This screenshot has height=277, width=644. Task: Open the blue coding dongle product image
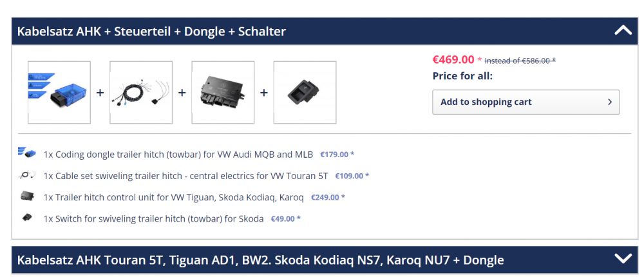coord(59,93)
